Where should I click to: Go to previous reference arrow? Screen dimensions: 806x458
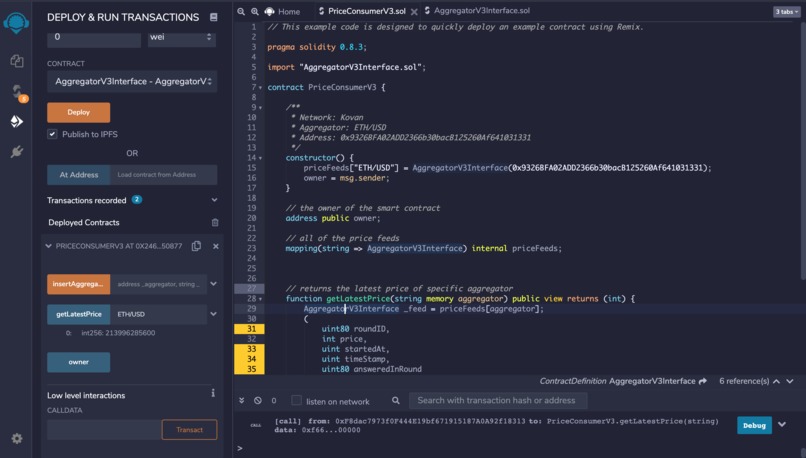tap(776, 381)
